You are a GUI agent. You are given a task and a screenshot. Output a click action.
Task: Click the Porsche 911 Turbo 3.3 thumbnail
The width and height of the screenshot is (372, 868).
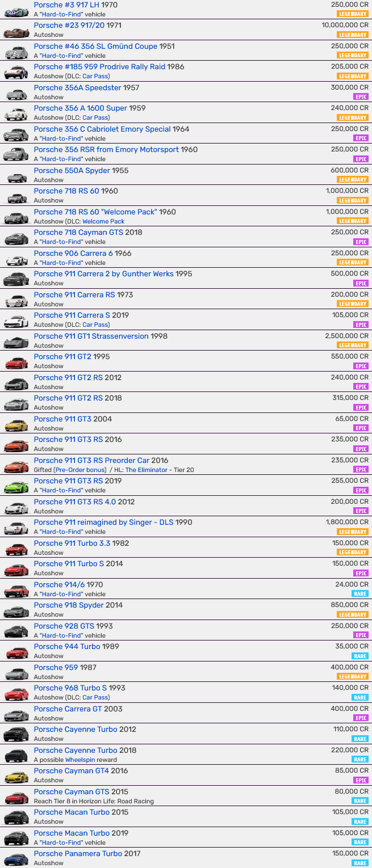(x=16, y=549)
